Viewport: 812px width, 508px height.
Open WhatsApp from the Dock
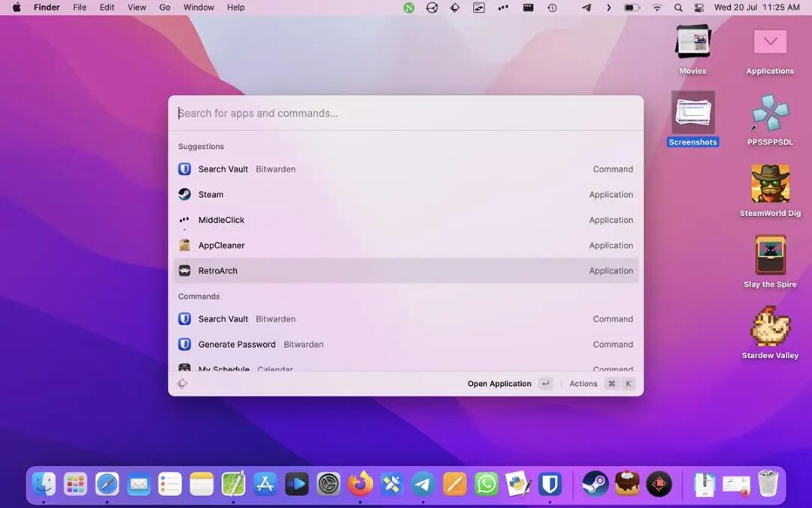[486, 484]
